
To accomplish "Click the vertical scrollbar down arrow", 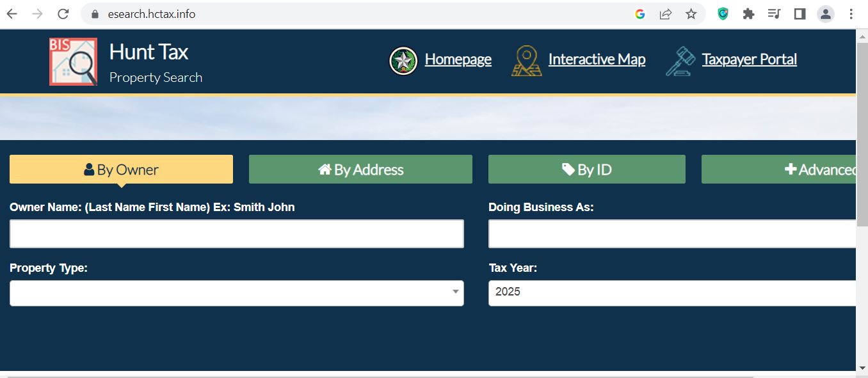I will tap(862, 367).
